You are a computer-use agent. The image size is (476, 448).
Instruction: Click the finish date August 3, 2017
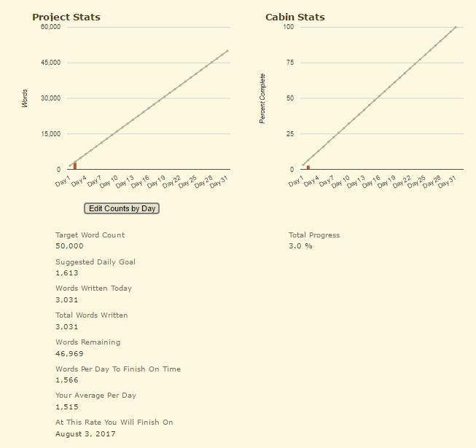(x=85, y=434)
